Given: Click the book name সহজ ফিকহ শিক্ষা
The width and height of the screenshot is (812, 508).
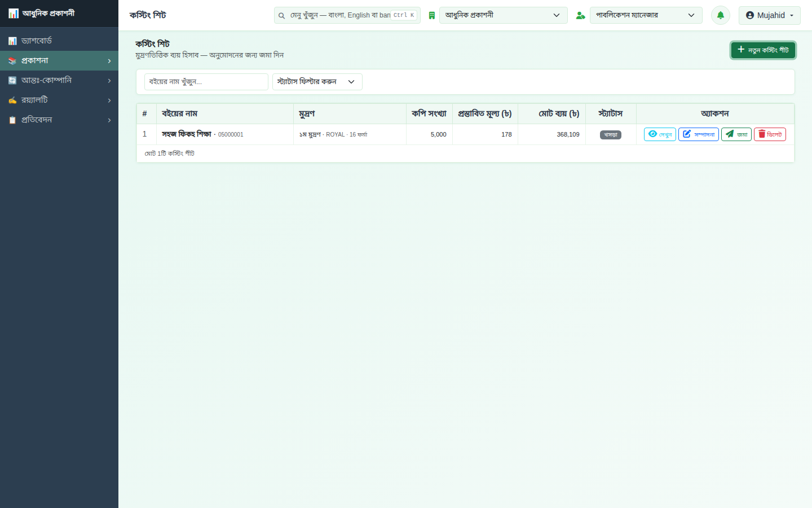Looking at the screenshot, I should [187, 134].
